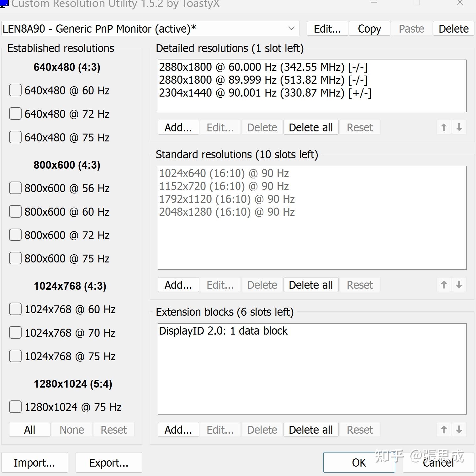Click extension blocks down arrow
This screenshot has height=476, width=476.
point(459,430)
